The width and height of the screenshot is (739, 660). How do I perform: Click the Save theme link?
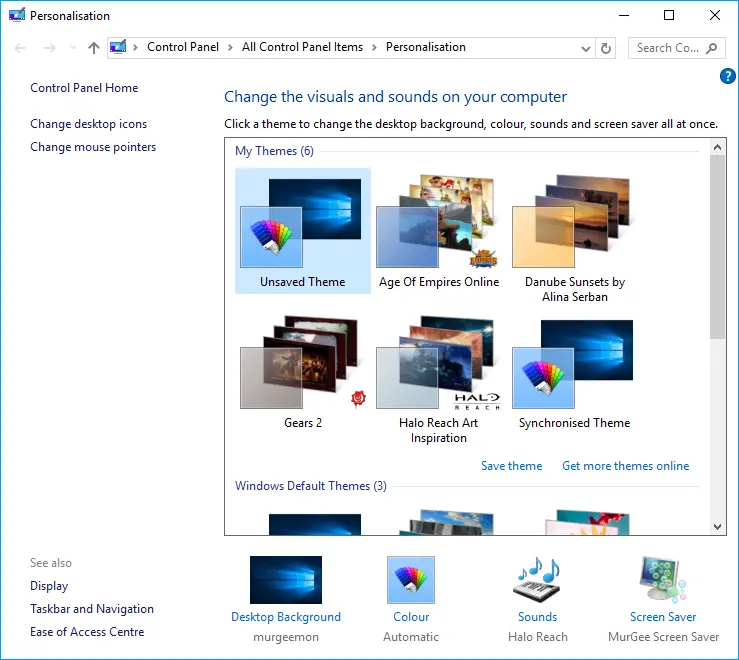point(511,466)
